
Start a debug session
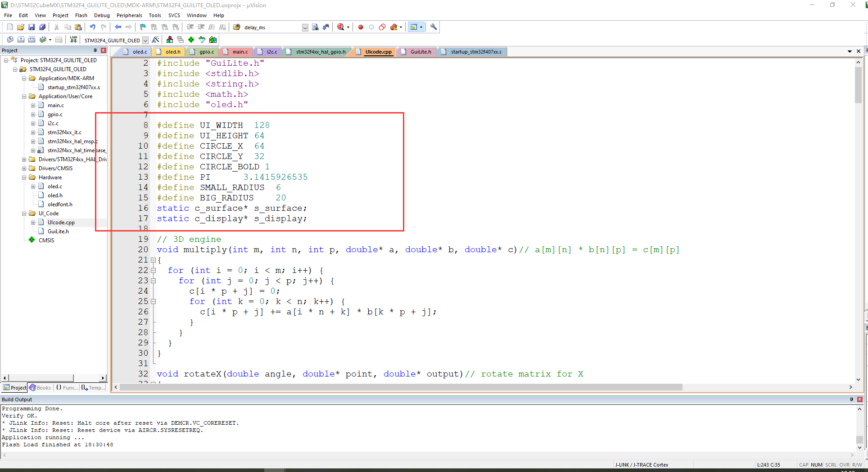[341, 27]
